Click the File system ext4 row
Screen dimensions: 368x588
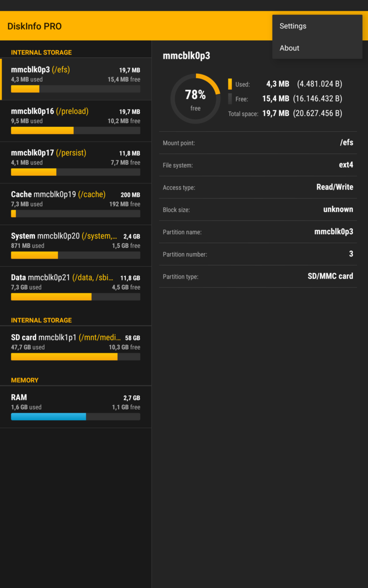[258, 165]
